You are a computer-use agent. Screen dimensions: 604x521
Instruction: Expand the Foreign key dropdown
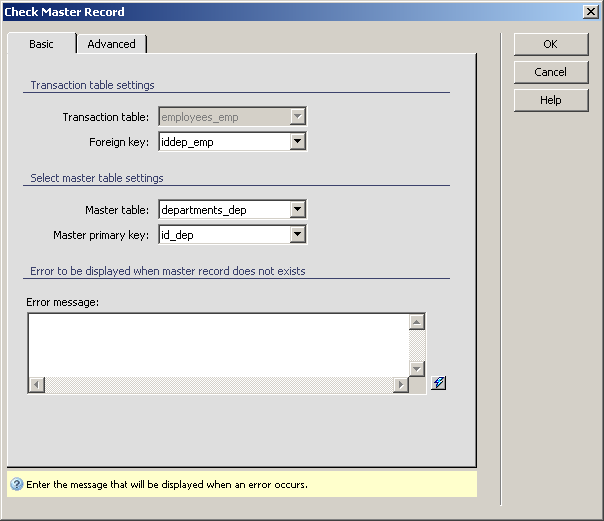point(297,142)
